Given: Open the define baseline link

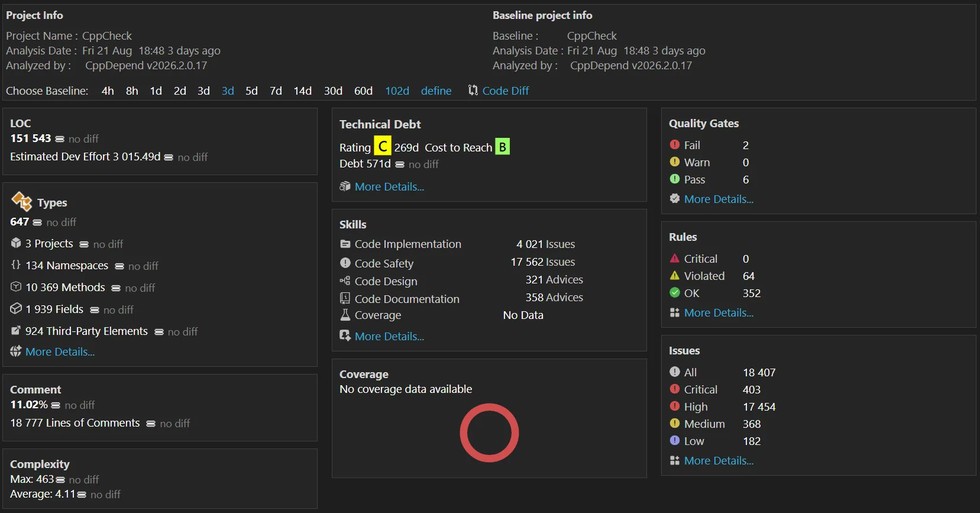Looking at the screenshot, I should click(x=436, y=91).
